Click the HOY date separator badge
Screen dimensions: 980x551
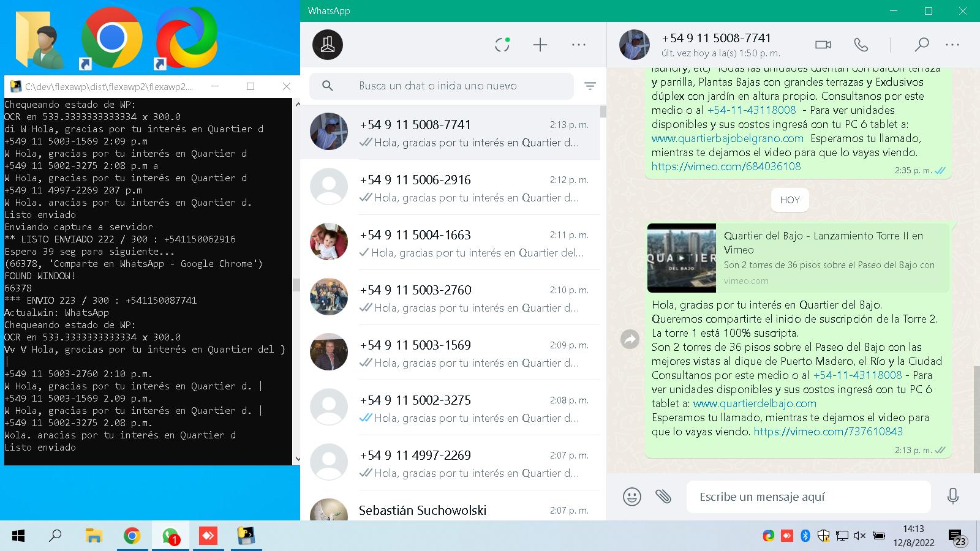point(790,200)
